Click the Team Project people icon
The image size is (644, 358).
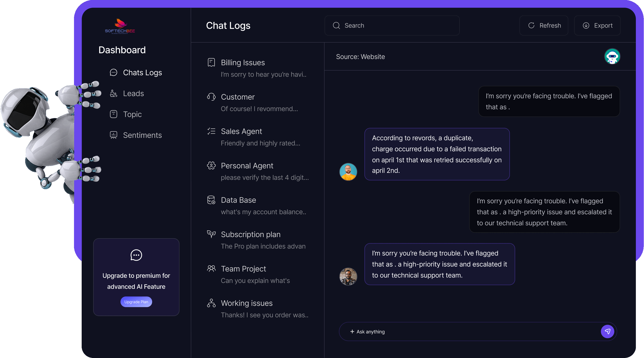211,269
